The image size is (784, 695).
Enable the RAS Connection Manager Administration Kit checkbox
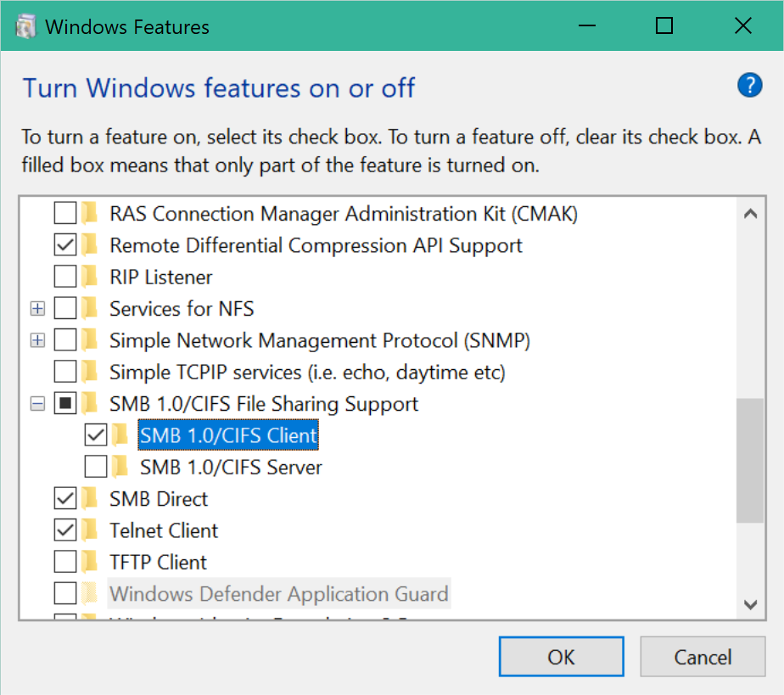pos(65,214)
